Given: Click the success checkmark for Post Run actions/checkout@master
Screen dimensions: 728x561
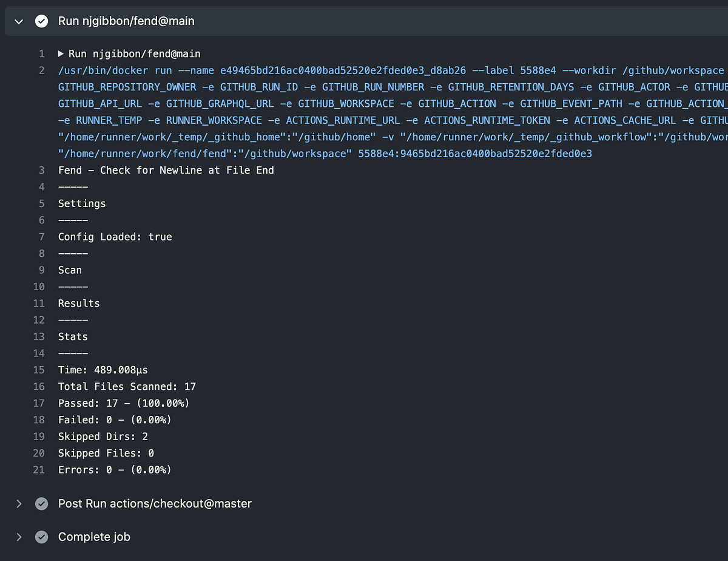Looking at the screenshot, I should 41,503.
